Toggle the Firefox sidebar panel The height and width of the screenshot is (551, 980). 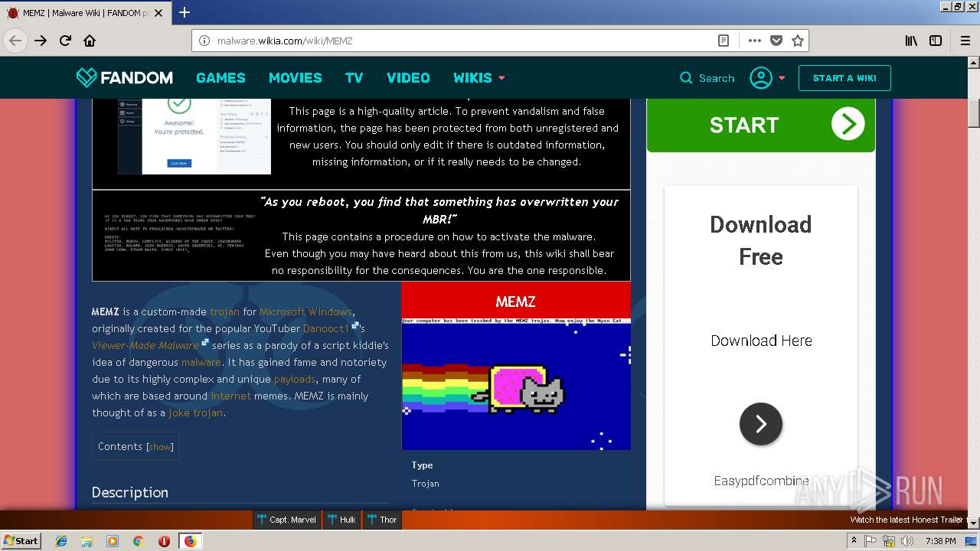(x=936, y=41)
